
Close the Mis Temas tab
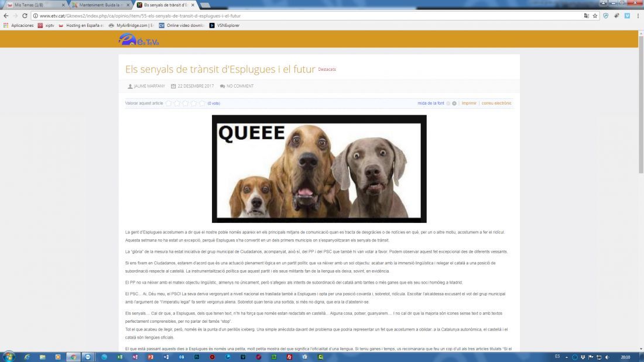click(63, 5)
